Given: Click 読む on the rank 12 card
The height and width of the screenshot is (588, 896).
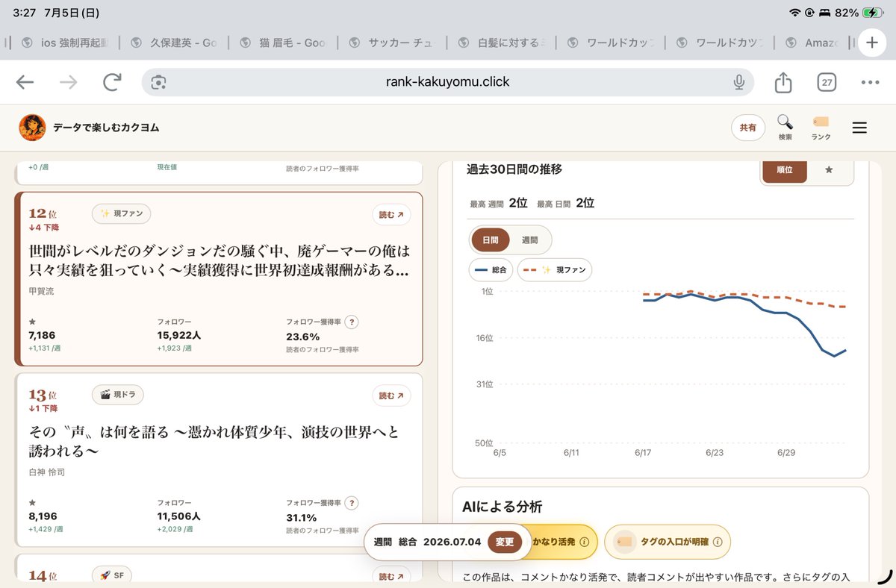Looking at the screenshot, I should point(391,215).
